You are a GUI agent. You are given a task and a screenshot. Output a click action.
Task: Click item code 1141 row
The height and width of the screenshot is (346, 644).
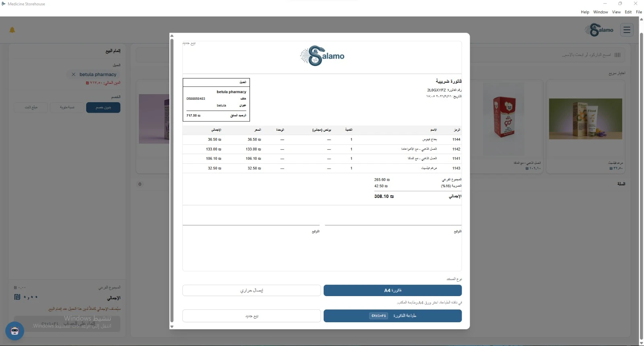(x=322, y=159)
